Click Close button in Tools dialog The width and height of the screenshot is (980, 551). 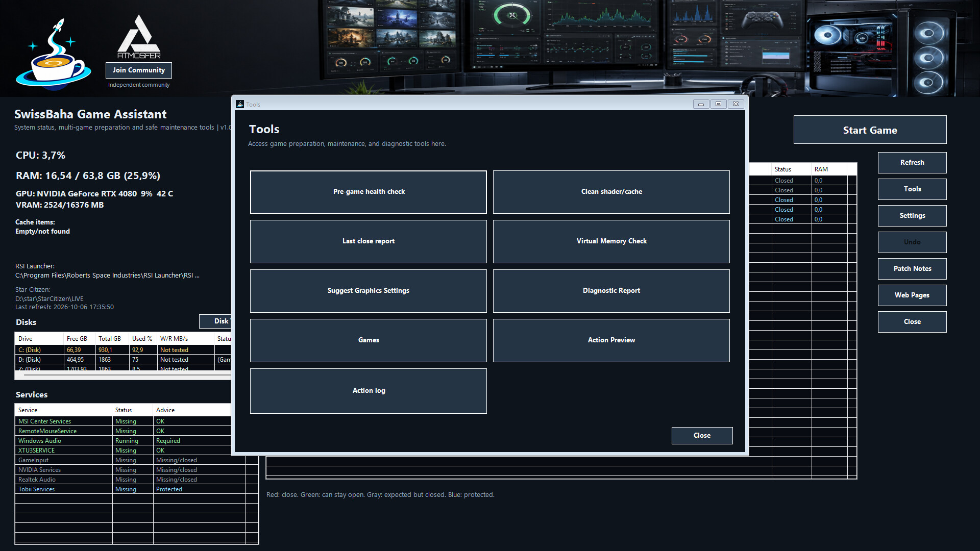point(702,436)
